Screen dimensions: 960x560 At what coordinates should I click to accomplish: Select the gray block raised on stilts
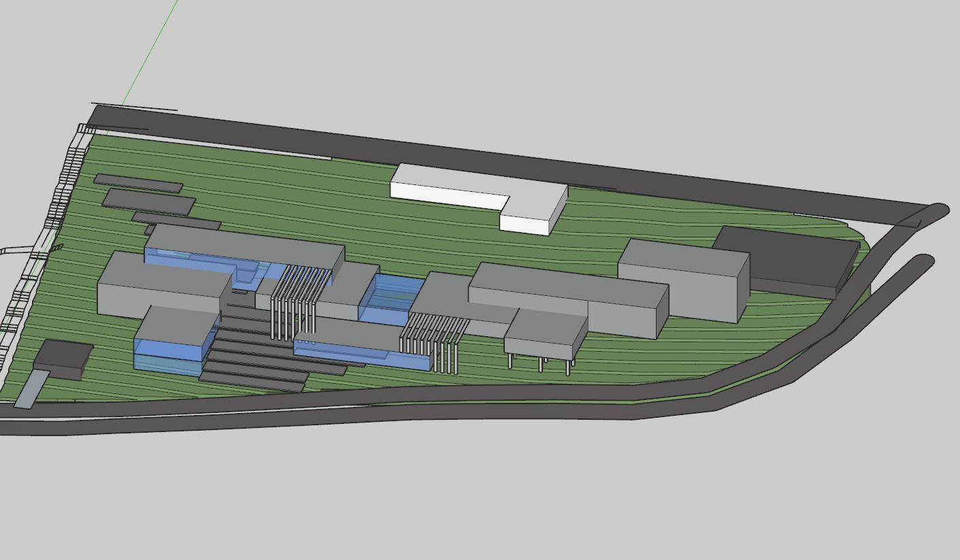[x=544, y=333]
